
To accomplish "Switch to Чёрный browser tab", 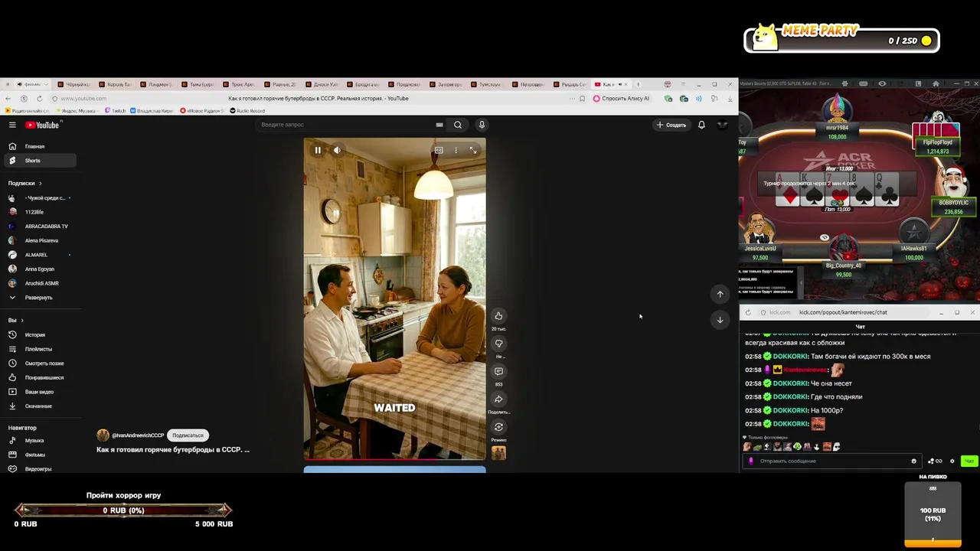I will pos(74,84).
